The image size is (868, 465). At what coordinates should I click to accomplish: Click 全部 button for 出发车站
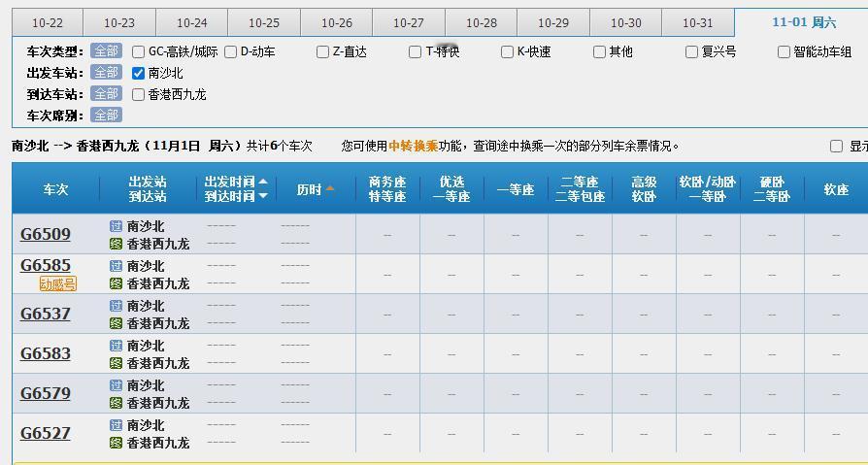tap(106, 73)
